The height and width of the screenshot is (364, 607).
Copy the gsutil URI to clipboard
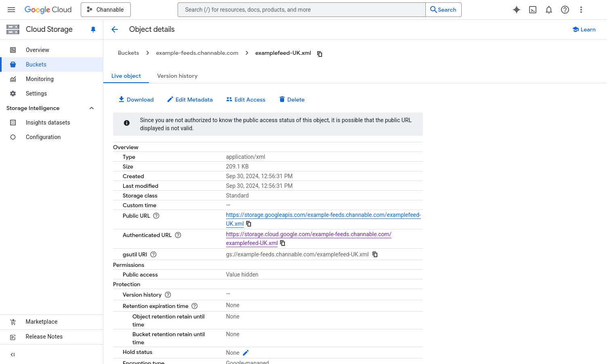coord(375,254)
